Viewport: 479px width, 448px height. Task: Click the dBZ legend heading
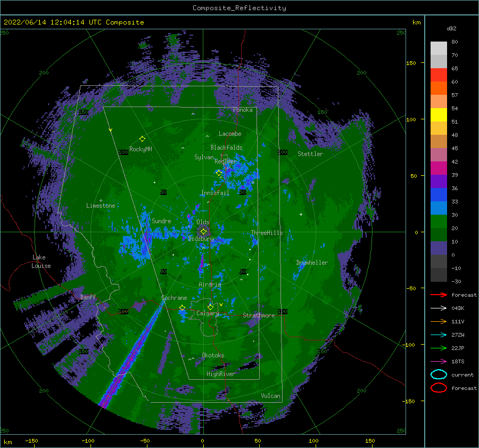(x=451, y=29)
